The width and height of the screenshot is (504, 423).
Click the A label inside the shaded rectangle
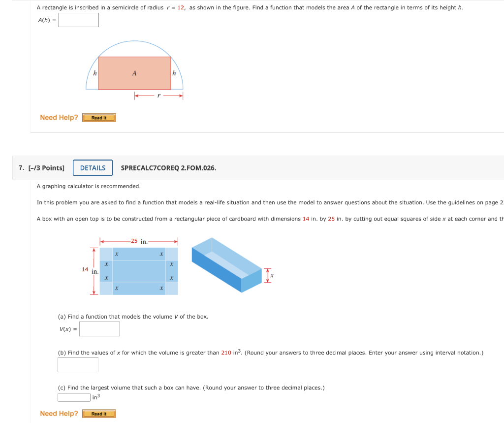coord(134,73)
